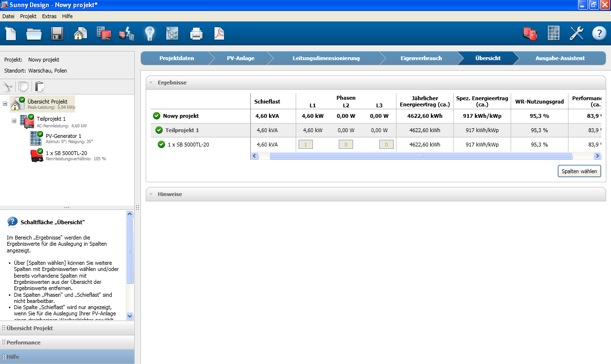Open an existing project folder

tap(34, 34)
